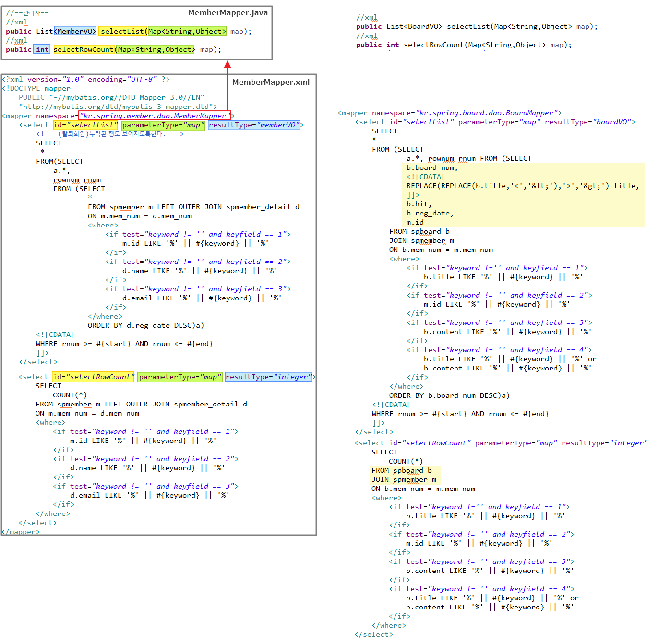Click the b.hit, column line
The height and width of the screenshot is (644, 647).
coord(419,204)
